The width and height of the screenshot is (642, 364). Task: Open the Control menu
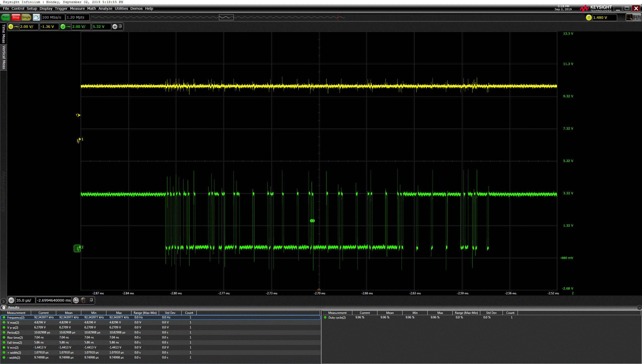pos(18,9)
